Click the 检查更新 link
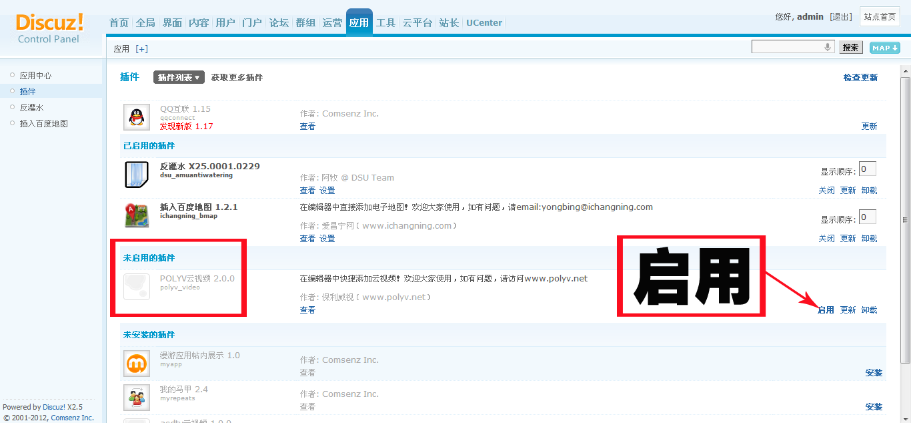911x423 pixels. (860, 77)
